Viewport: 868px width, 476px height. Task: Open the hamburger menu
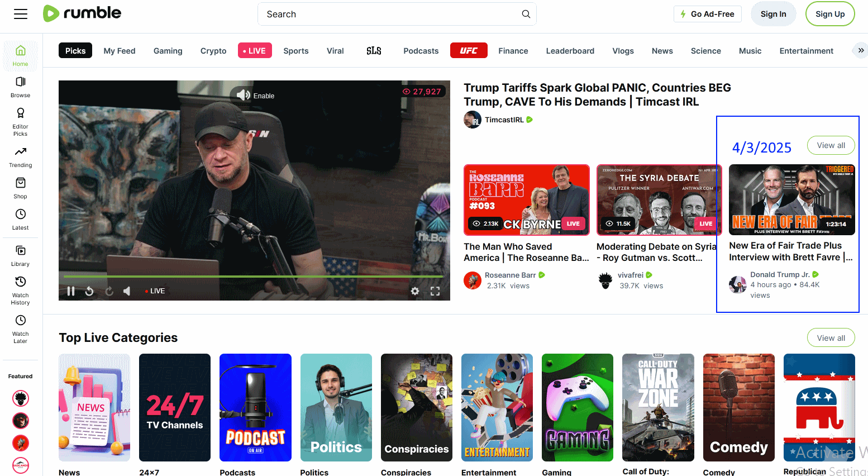21,14
